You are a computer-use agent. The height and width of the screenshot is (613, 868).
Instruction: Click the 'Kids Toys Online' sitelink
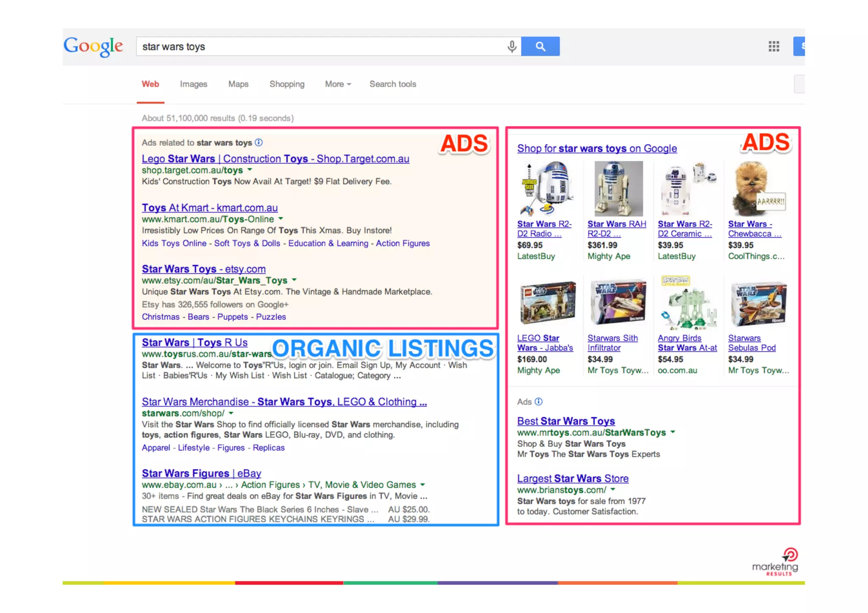[174, 243]
